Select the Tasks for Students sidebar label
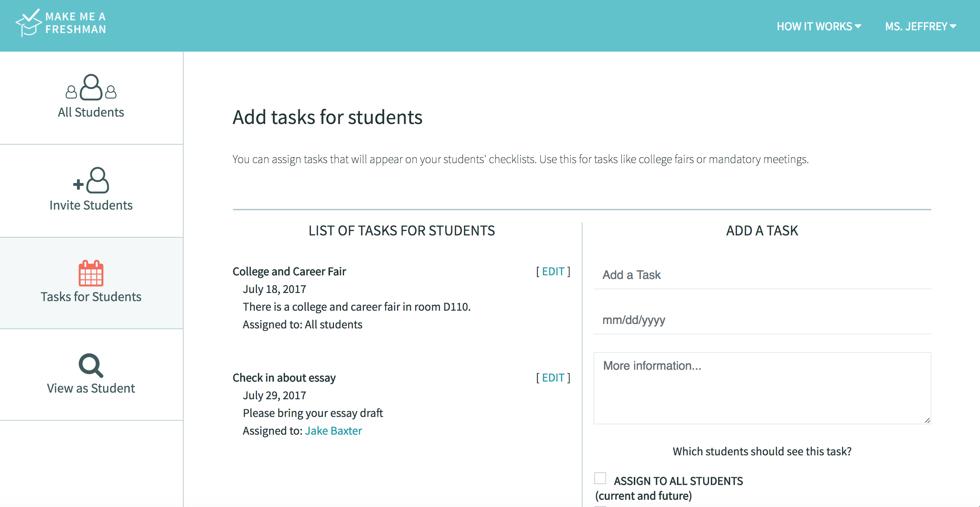 (x=91, y=297)
